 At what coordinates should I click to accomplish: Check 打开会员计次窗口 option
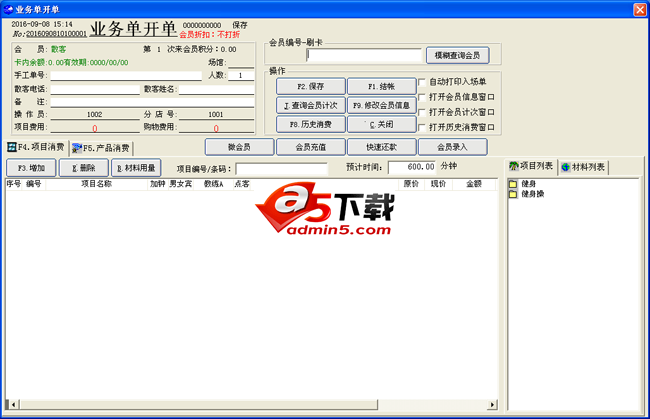tap(422, 112)
